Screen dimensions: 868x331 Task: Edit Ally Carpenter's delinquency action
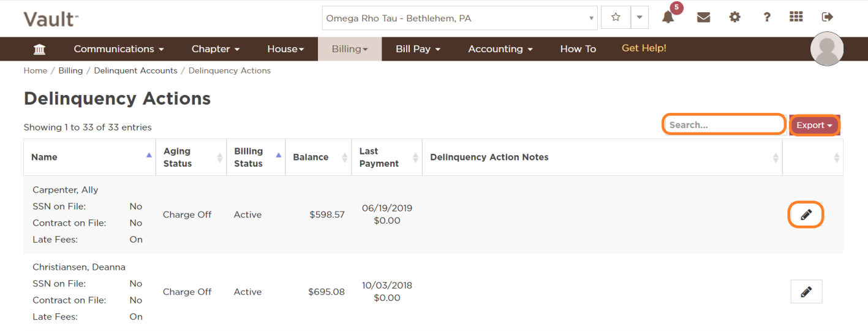tap(806, 215)
